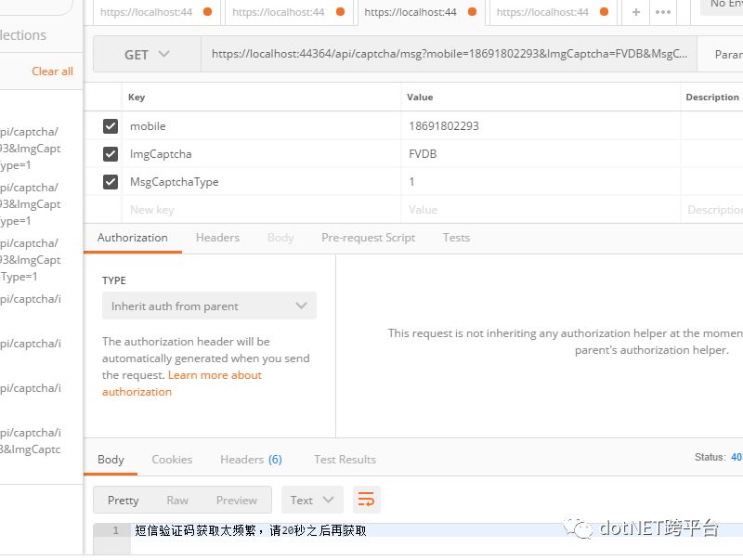Click the Clear all history link
Image resolution: width=743 pixels, height=560 pixels.
[52, 72]
